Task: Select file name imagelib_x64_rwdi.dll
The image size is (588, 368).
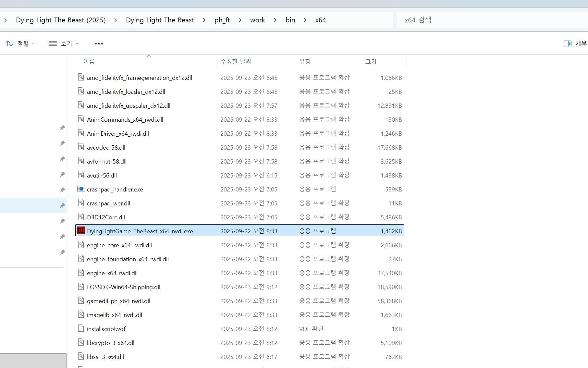Action: point(115,315)
